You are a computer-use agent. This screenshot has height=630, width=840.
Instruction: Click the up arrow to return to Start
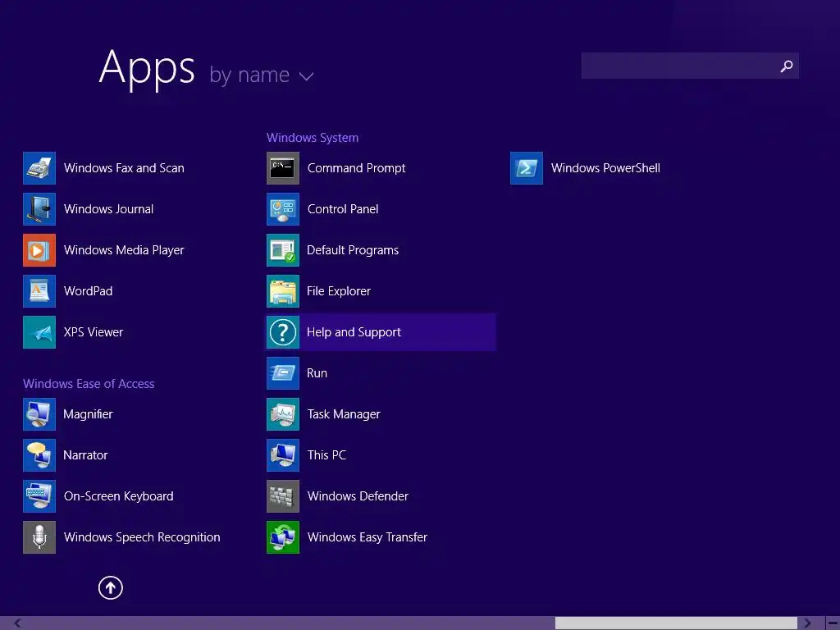111,587
